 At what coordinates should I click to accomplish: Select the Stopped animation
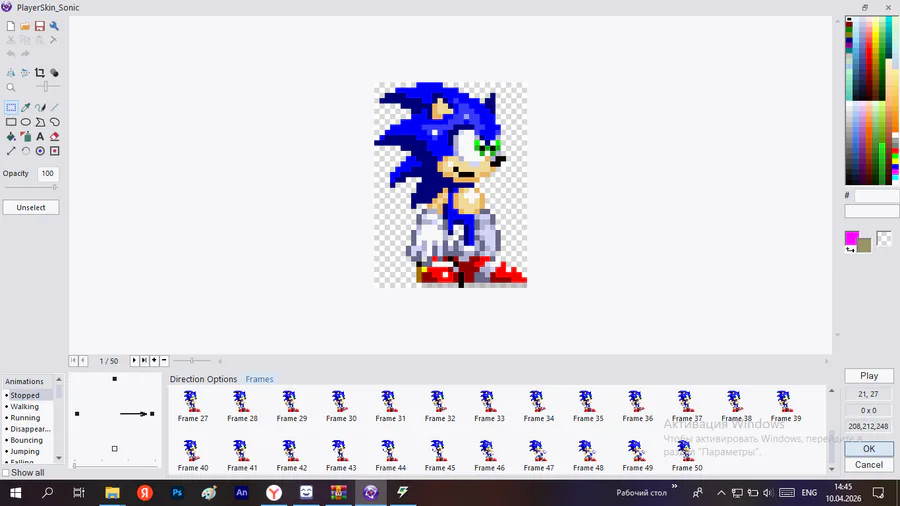[25, 395]
